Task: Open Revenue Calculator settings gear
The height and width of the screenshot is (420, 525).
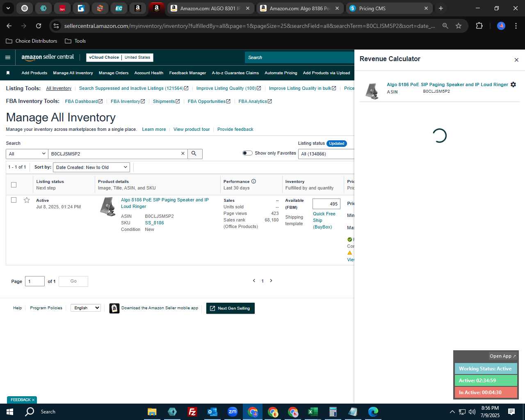Action: coord(513,84)
